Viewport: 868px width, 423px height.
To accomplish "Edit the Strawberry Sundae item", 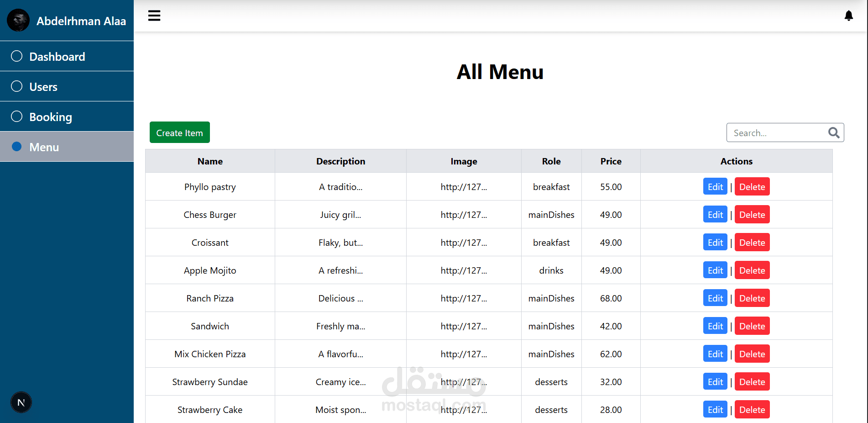I will click(715, 381).
